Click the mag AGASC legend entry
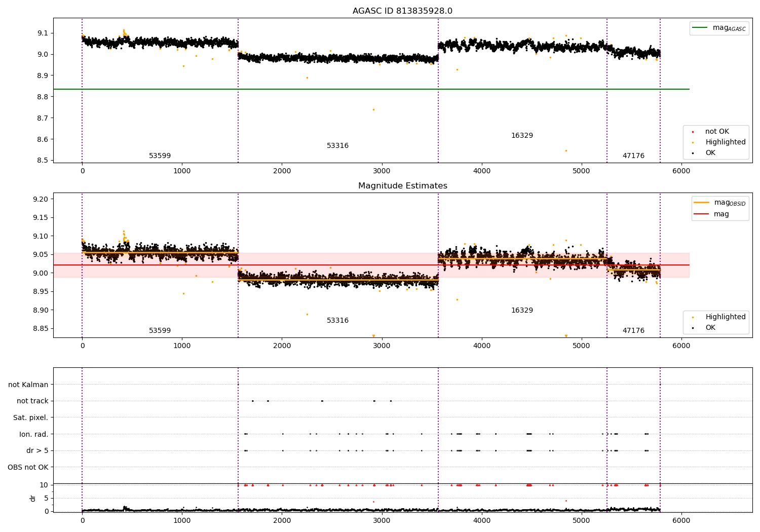Screen dimensions: 760x532 coord(719,28)
